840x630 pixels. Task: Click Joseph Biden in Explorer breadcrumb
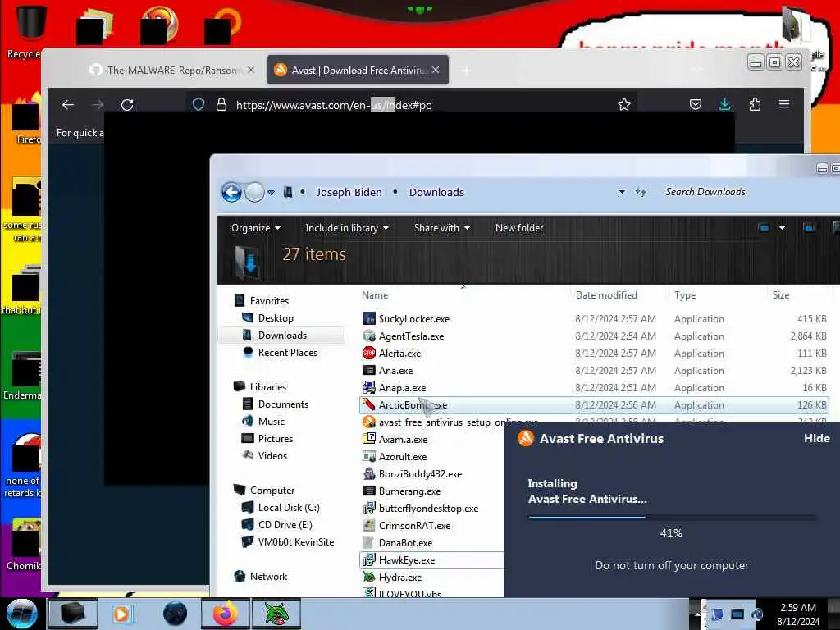[x=349, y=192]
